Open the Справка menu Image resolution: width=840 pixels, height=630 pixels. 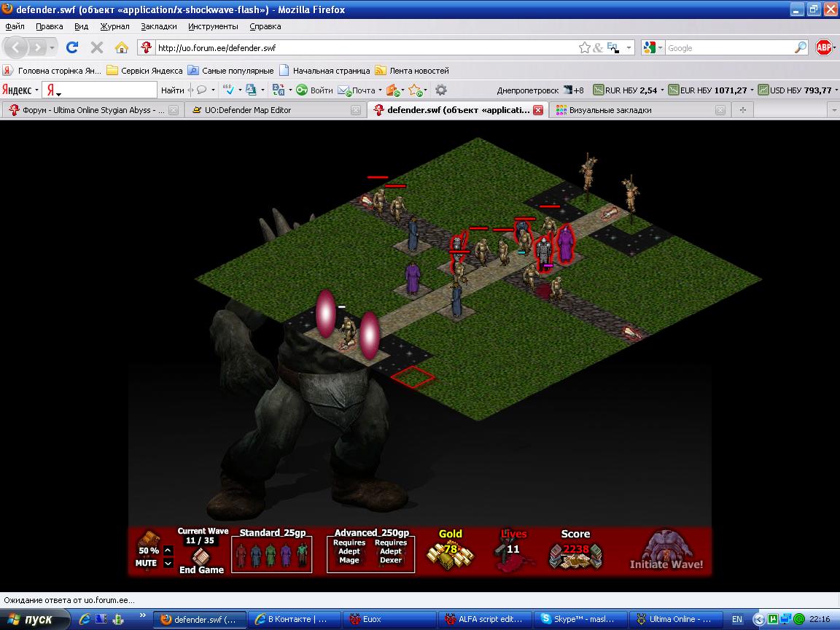pos(265,26)
